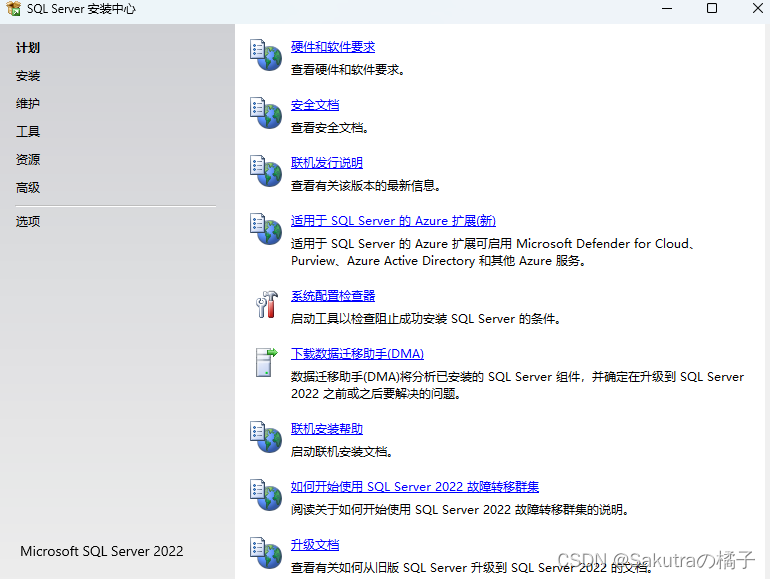This screenshot has width=770, height=579.
Task: Switch to the 工具 page
Action: 28,132
